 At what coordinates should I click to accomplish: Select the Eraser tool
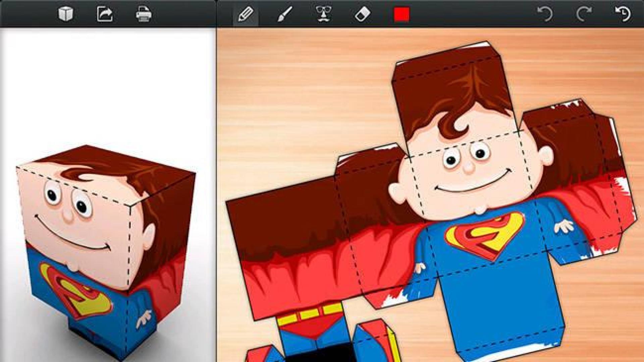(363, 14)
